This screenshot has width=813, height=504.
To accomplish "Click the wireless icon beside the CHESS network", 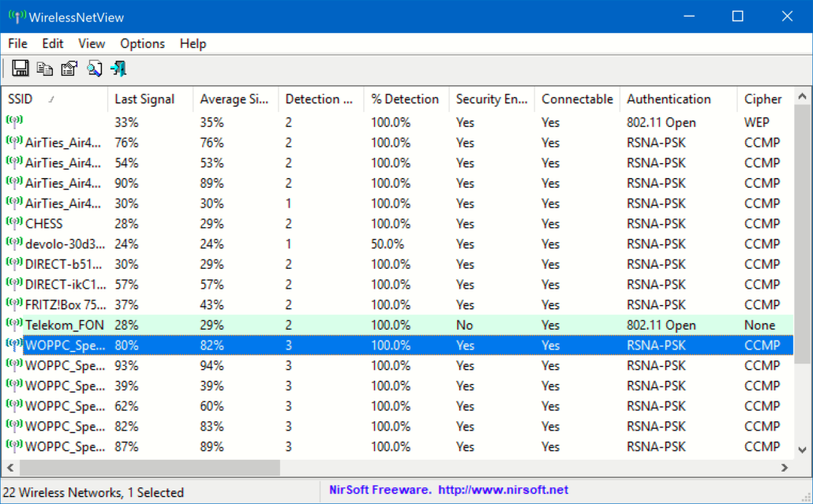I will 14,223.
